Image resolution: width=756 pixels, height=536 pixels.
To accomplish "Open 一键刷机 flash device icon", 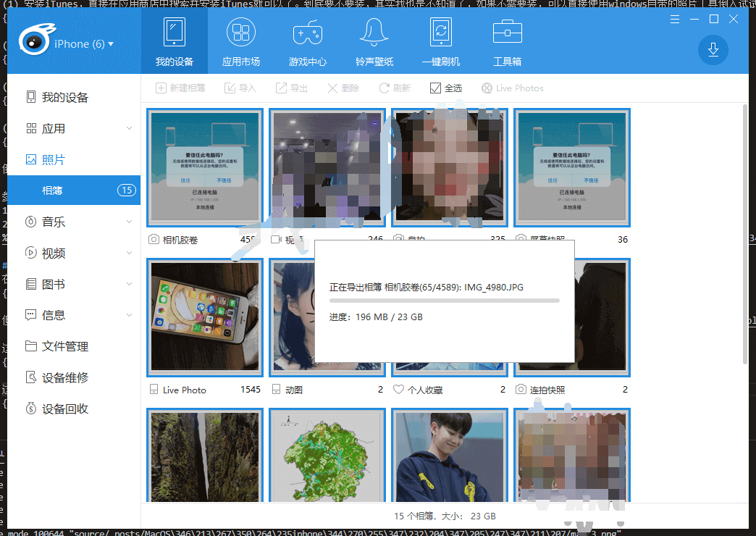I will pyautogui.click(x=441, y=33).
